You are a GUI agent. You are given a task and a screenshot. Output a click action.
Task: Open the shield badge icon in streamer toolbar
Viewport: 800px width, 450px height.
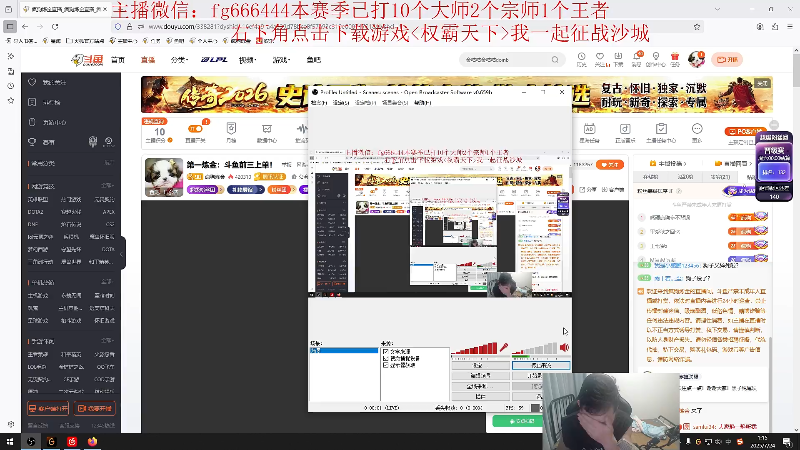(231, 128)
